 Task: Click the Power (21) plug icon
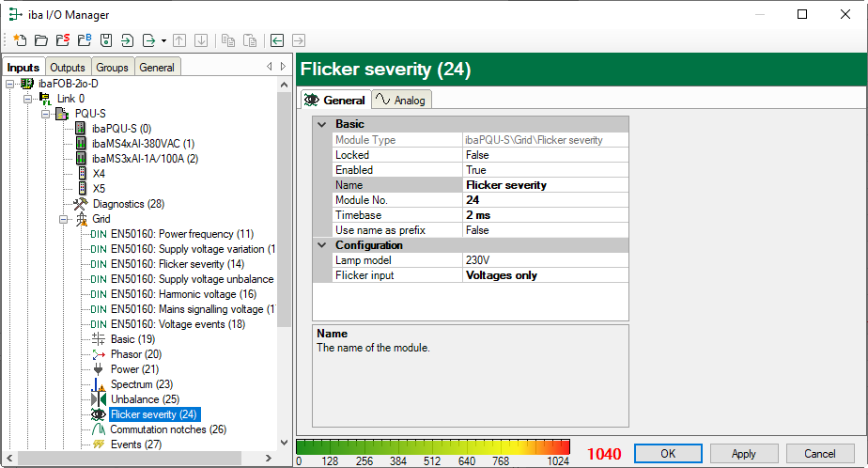tap(98, 369)
